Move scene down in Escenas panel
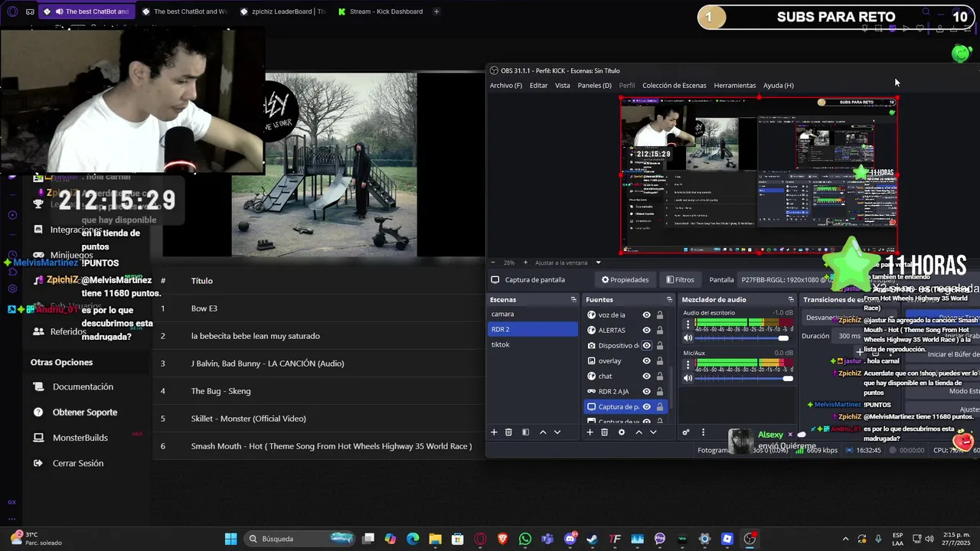Screen dimensions: 980x551 point(557,432)
